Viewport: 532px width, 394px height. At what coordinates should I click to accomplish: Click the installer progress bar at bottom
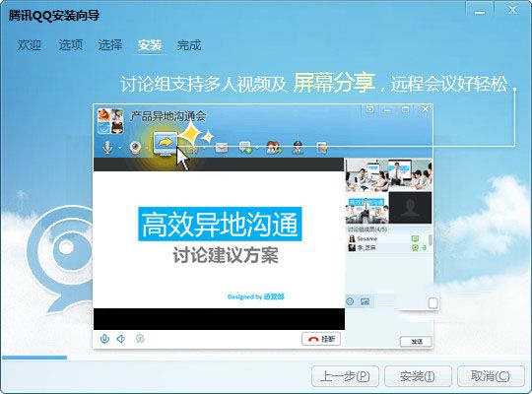point(266,358)
